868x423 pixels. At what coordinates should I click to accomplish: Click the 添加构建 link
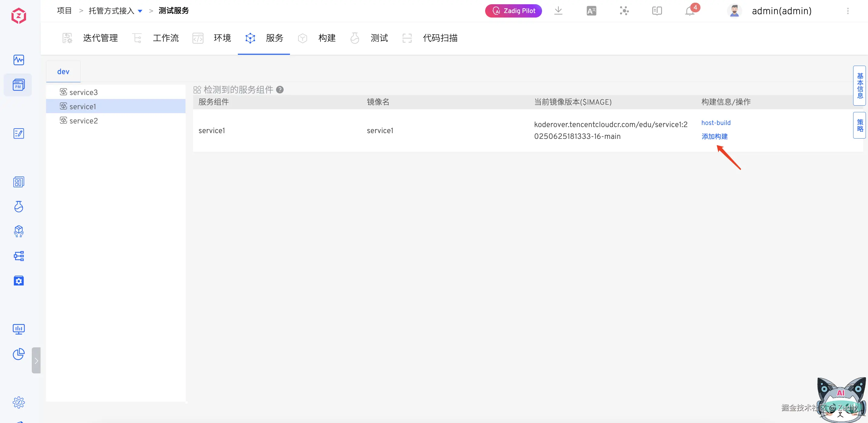(714, 136)
